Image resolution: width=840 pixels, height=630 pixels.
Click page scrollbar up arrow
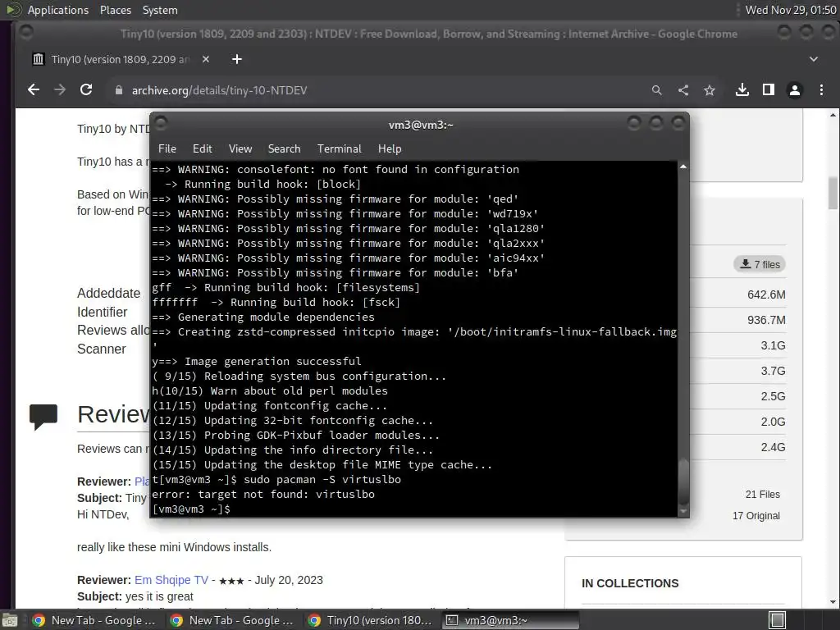pos(833,115)
